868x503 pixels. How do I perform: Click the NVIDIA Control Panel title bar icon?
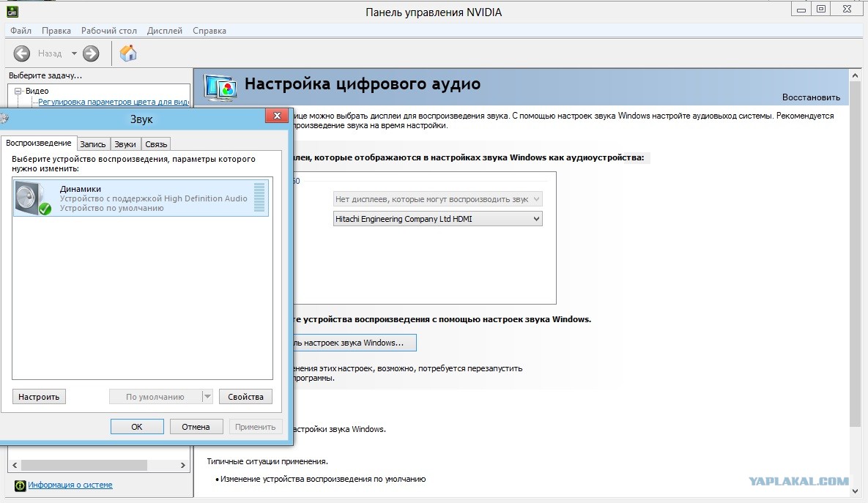click(x=10, y=12)
